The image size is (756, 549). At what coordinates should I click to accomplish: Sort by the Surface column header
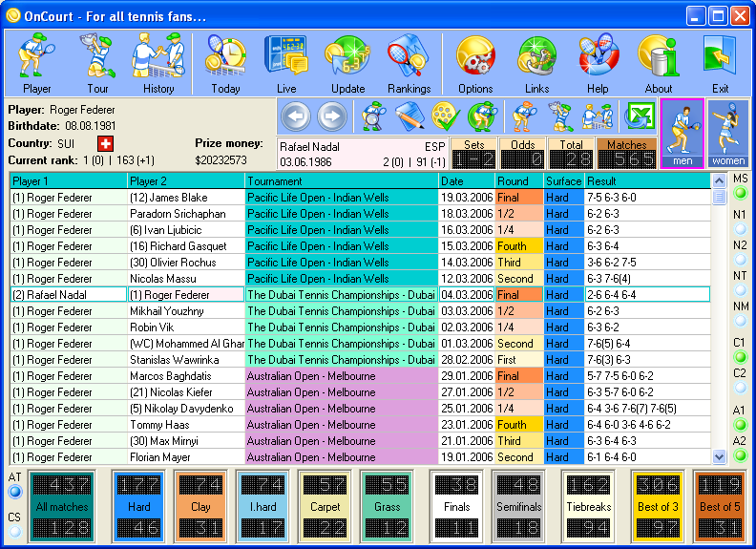click(564, 181)
